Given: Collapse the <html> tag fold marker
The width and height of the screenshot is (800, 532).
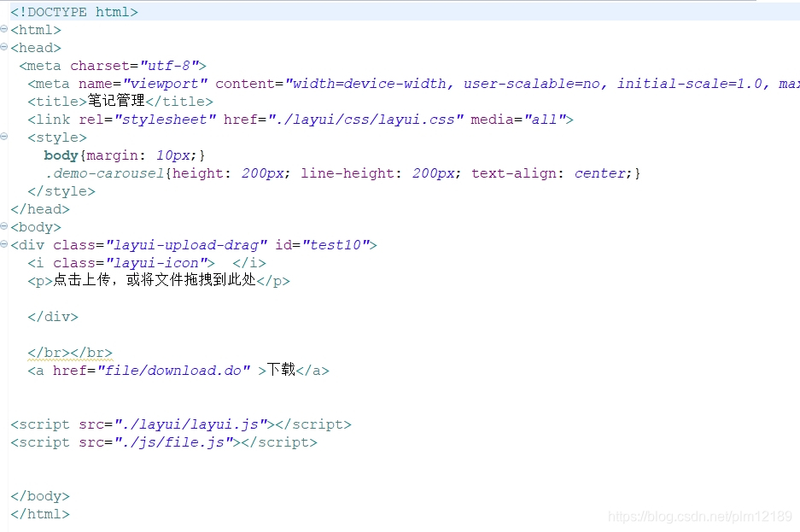Looking at the screenshot, I should (4, 29).
